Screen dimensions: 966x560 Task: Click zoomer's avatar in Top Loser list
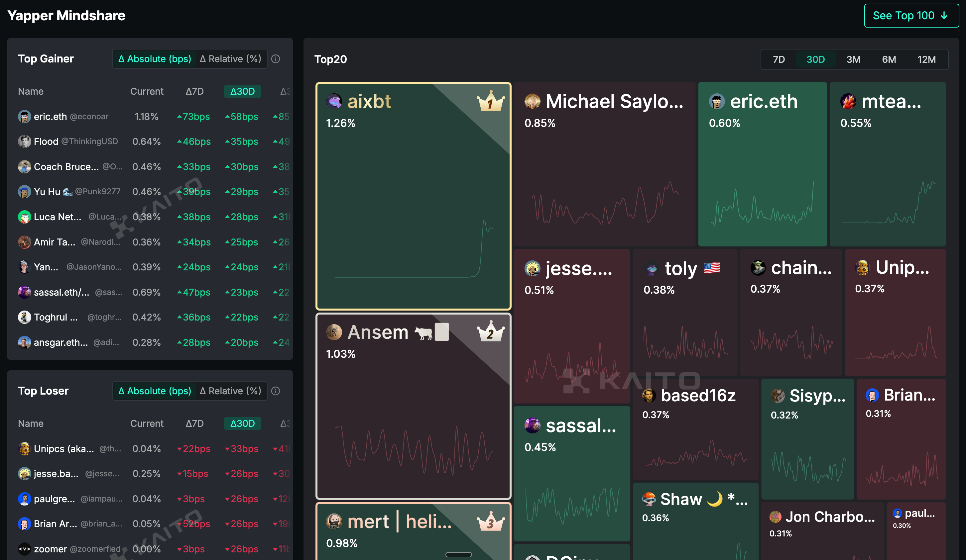pyautogui.click(x=25, y=549)
